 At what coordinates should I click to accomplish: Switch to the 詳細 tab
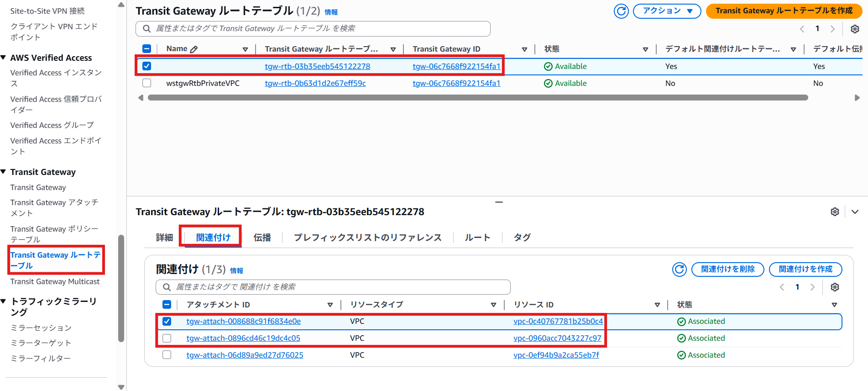(x=164, y=238)
